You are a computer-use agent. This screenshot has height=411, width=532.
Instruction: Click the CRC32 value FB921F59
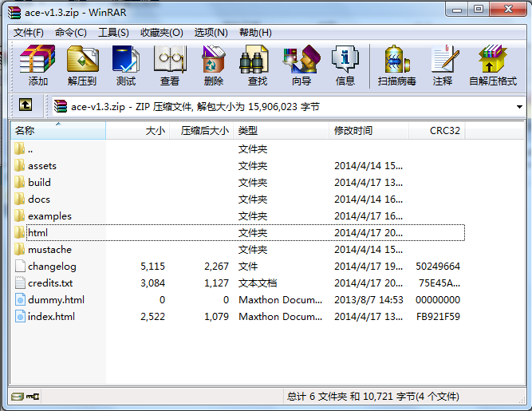(x=438, y=316)
